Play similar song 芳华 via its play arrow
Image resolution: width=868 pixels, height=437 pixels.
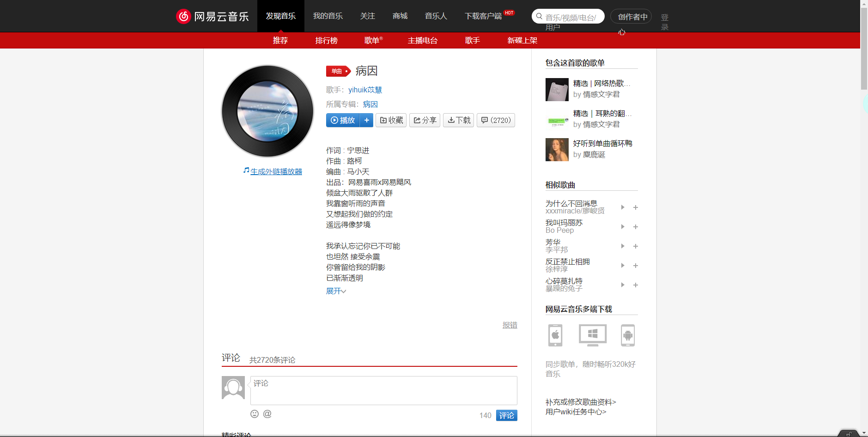point(622,246)
